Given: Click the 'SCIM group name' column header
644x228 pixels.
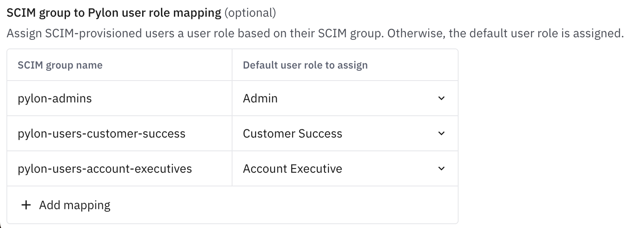Looking at the screenshot, I should coord(60,66).
